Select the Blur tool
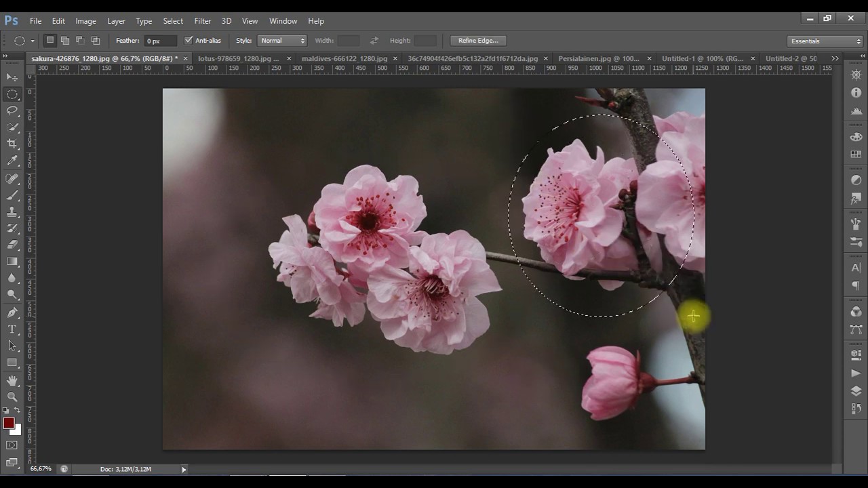Viewport: 868px width, 488px height. (x=12, y=277)
